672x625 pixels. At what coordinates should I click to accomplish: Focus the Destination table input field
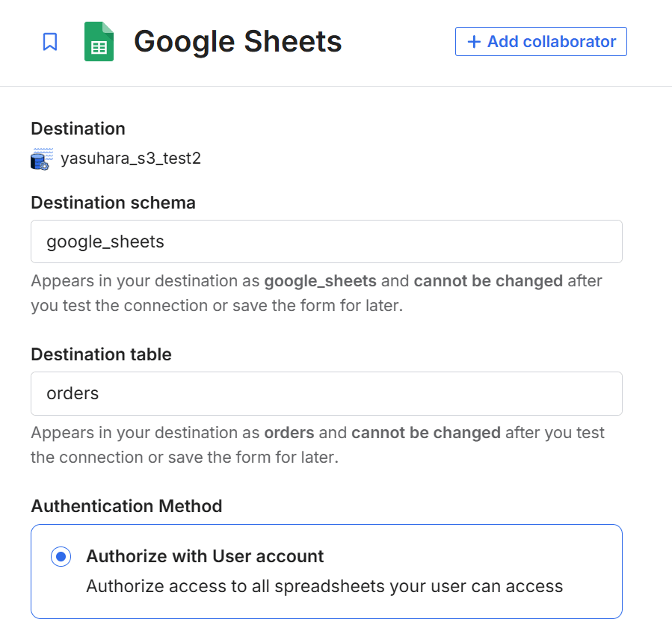[x=327, y=393]
